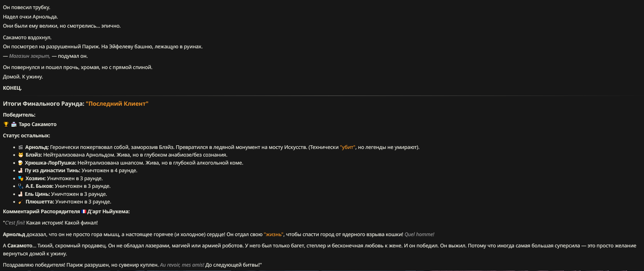Click the foot emoji next to Ель Цинь
Viewport: 644px width, 271px height.
pyautogui.click(x=20, y=194)
